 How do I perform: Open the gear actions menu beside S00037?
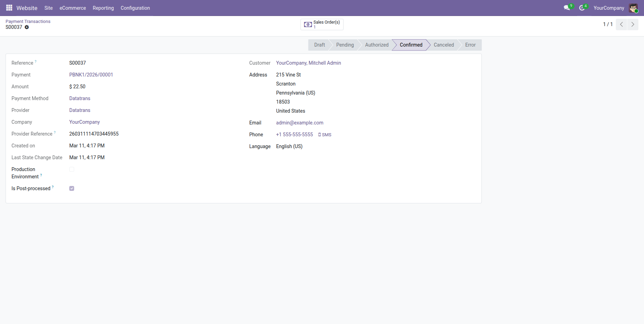pyautogui.click(x=27, y=27)
